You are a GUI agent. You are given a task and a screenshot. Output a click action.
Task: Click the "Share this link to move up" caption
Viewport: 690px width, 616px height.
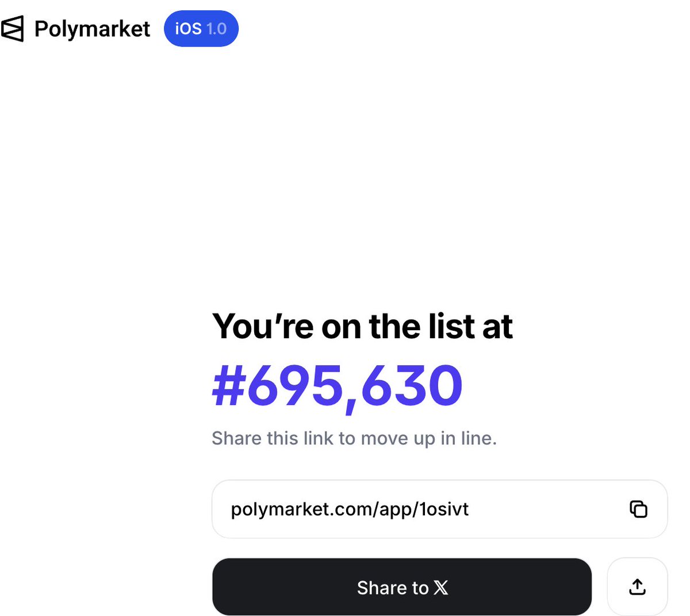click(354, 438)
